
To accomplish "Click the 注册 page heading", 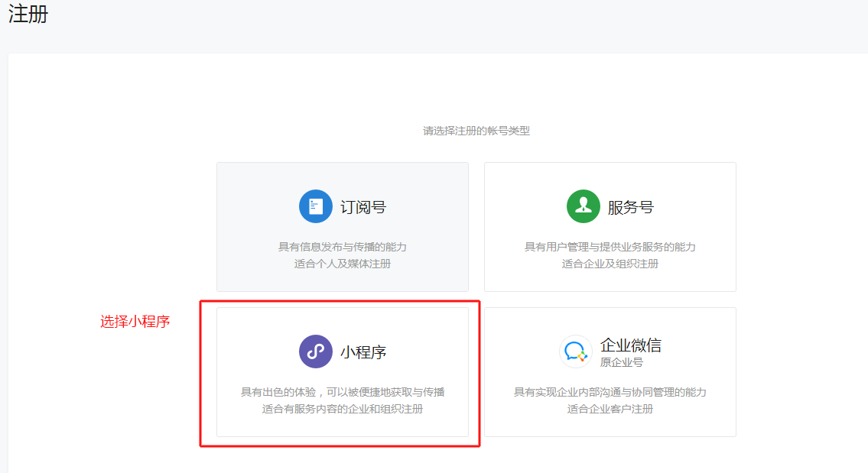I will tap(28, 14).
